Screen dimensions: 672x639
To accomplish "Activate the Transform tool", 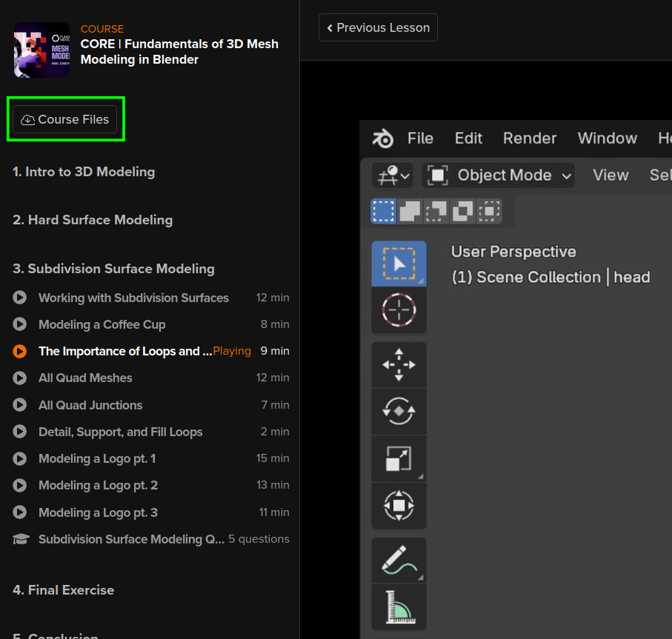I will (x=399, y=506).
